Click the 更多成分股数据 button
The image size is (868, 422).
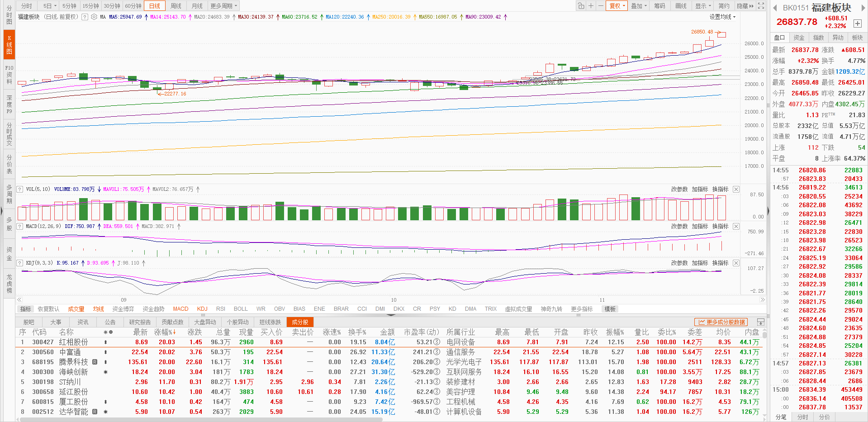click(721, 322)
